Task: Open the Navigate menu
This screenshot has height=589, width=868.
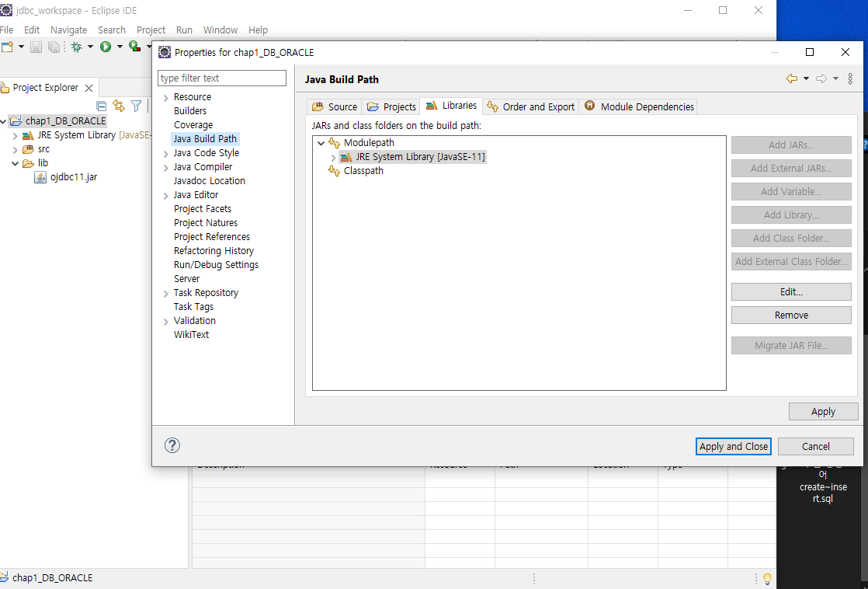Action: click(x=68, y=30)
